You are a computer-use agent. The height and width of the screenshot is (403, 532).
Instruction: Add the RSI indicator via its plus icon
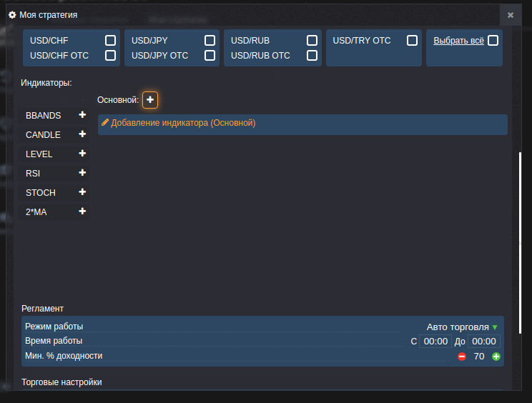click(x=82, y=173)
